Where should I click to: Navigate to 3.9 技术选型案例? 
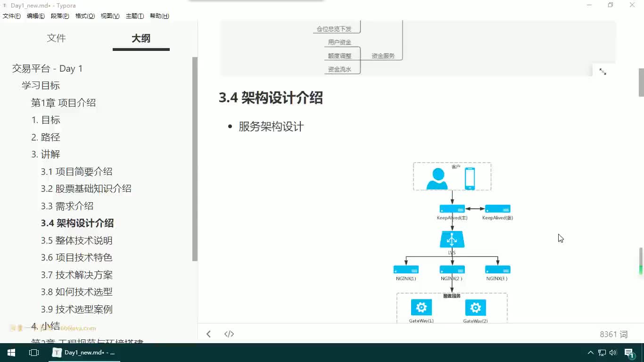click(x=76, y=309)
